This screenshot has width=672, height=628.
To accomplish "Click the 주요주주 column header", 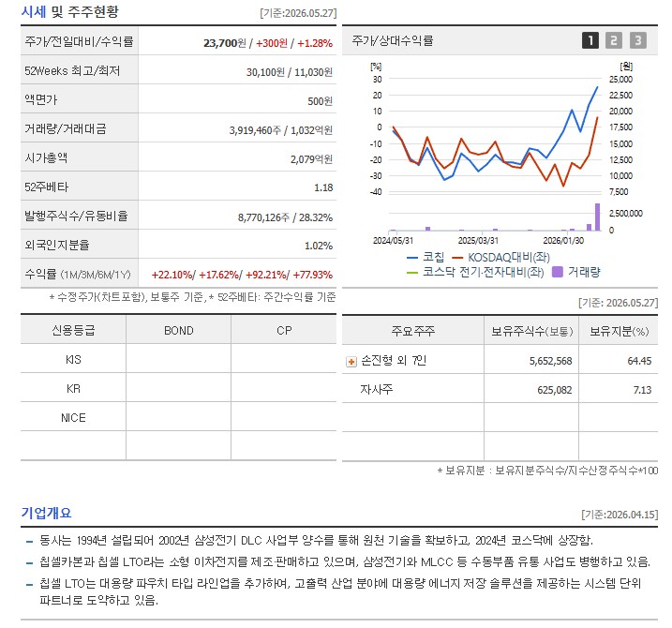I will click(x=412, y=331).
